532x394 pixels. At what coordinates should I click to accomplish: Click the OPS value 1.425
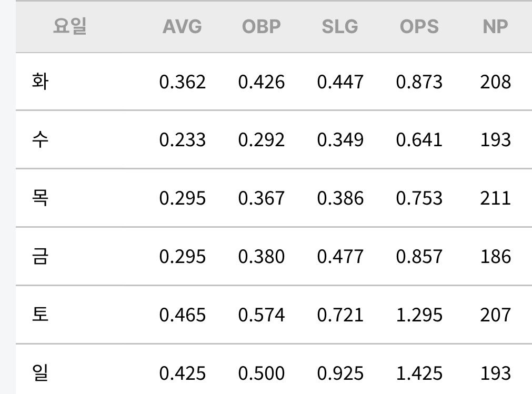coord(419,373)
